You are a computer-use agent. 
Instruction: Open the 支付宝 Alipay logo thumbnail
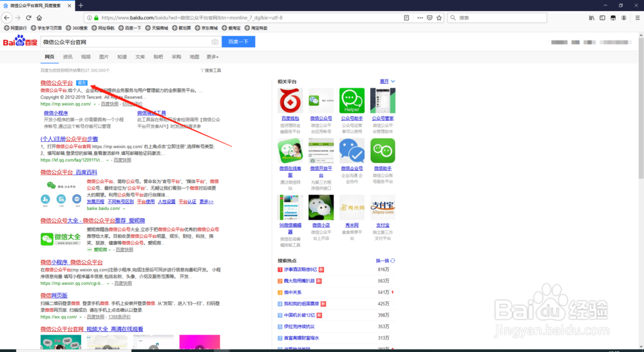pos(383,207)
